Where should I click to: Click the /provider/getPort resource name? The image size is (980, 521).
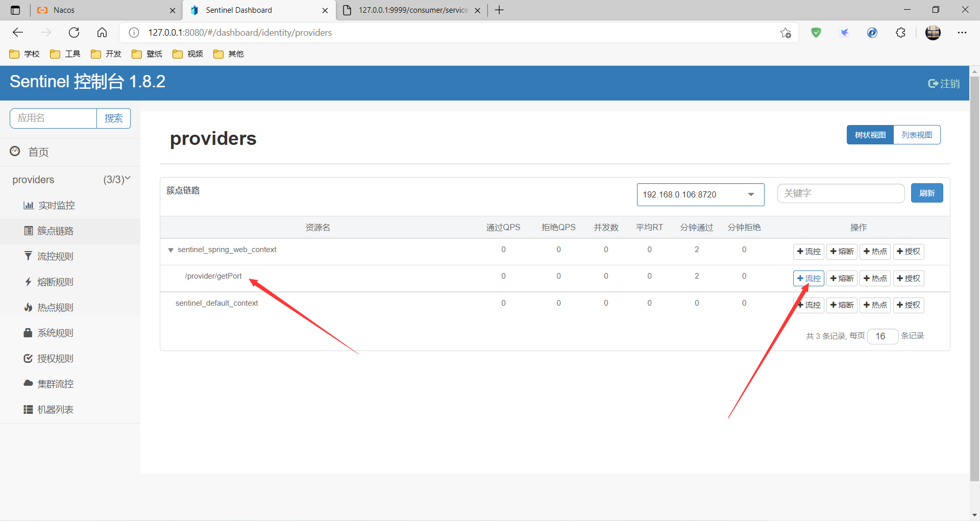(x=213, y=276)
